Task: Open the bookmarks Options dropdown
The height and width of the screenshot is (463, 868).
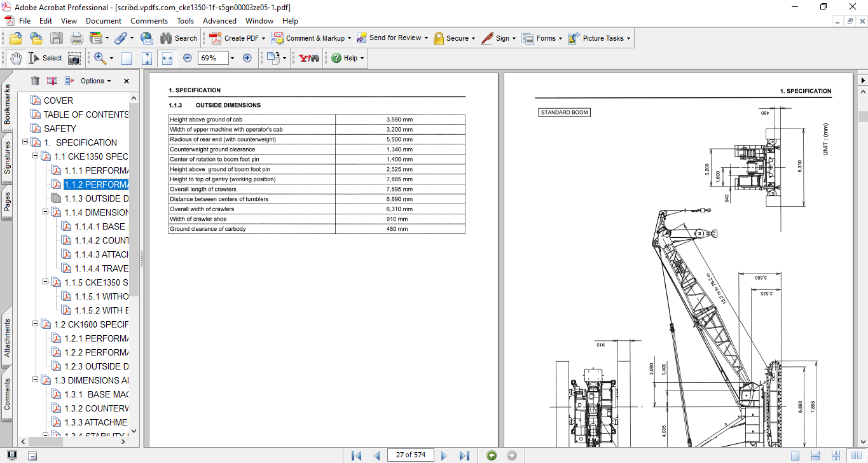Action: pyautogui.click(x=95, y=81)
